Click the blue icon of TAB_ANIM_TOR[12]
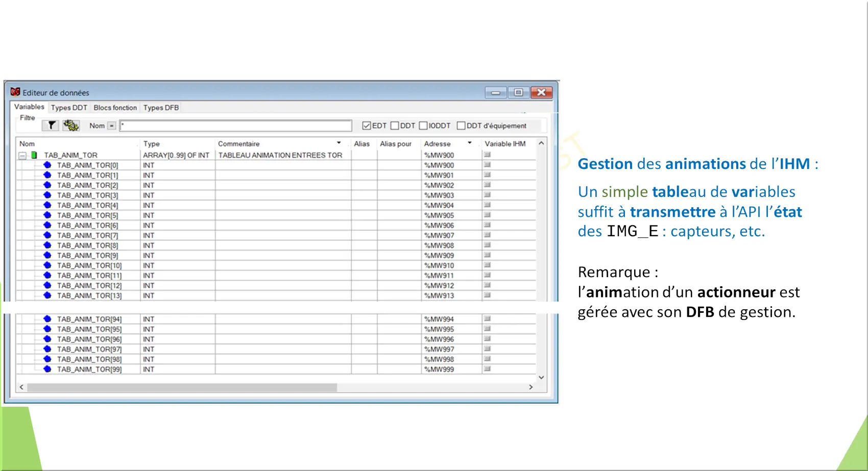Image resolution: width=868 pixels, height=471 pixels. point(47,285)
